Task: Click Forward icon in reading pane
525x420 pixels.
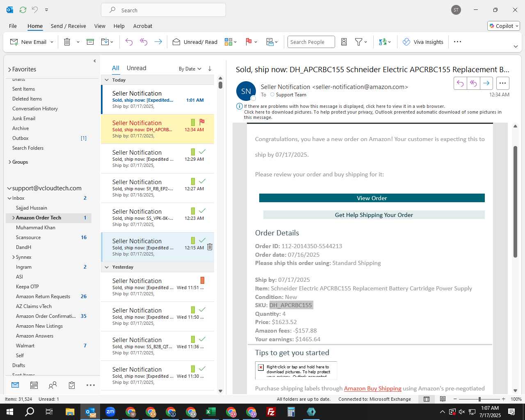Action: [x=486, y=83]
